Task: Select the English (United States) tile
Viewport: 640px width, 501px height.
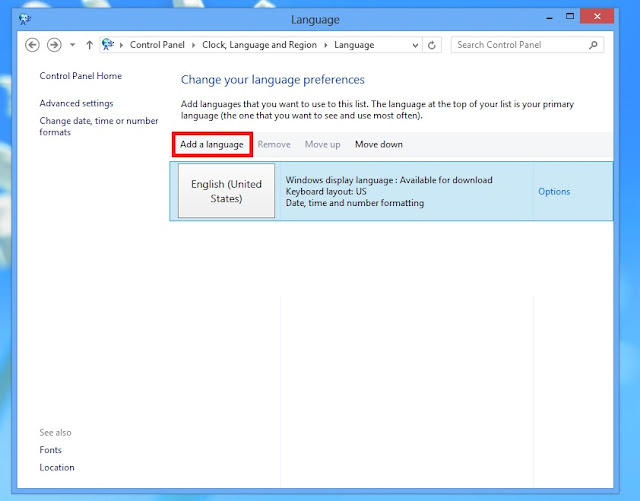Action: pyautogui.click(x=227, y=191)
